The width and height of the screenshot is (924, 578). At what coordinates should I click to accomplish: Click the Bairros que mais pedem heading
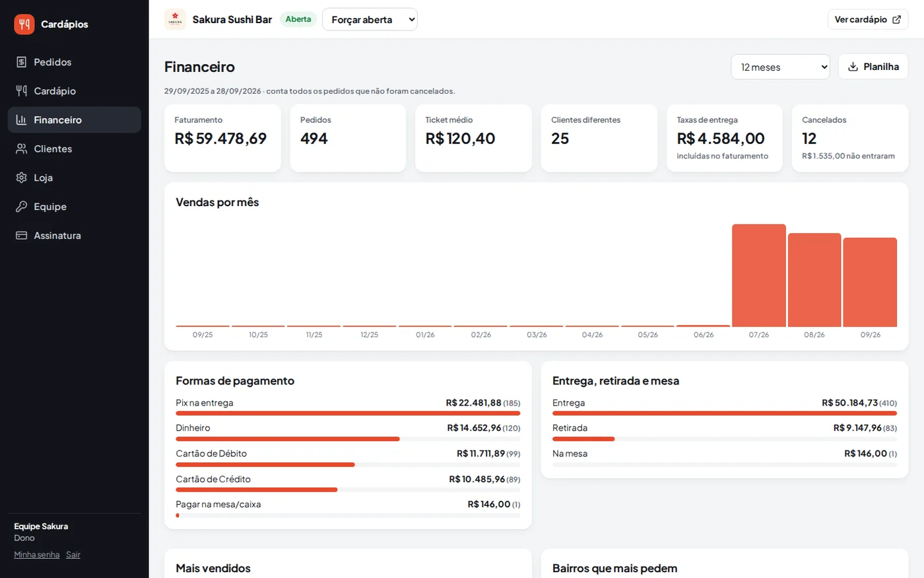pyautogui.click(x=615, y=568)
